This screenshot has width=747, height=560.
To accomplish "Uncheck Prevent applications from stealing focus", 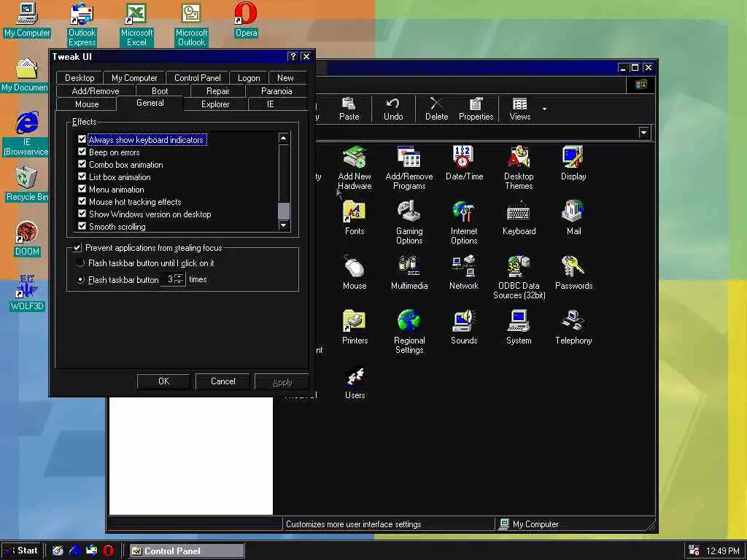I will (x=77, y=248).
